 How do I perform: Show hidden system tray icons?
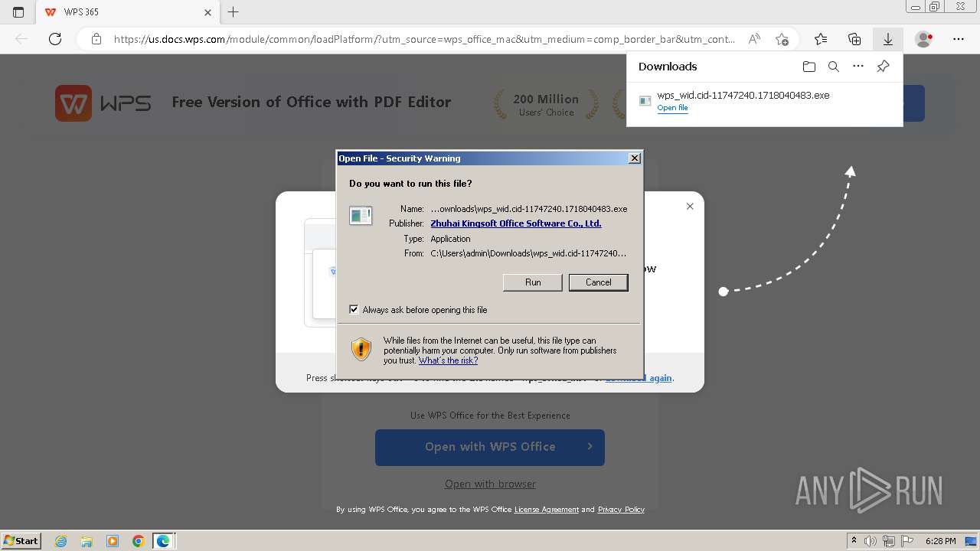(854, 541)
